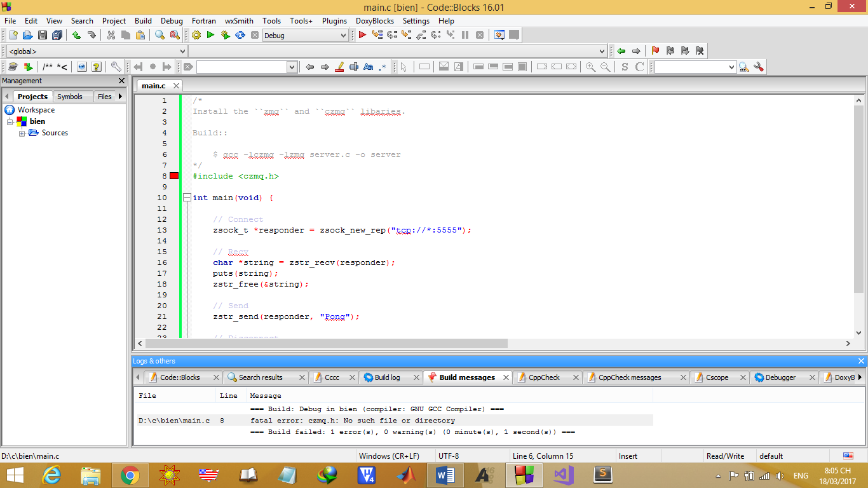
Task: Open Google Chrome from the taskbar
Action: (x=130, y=475)
